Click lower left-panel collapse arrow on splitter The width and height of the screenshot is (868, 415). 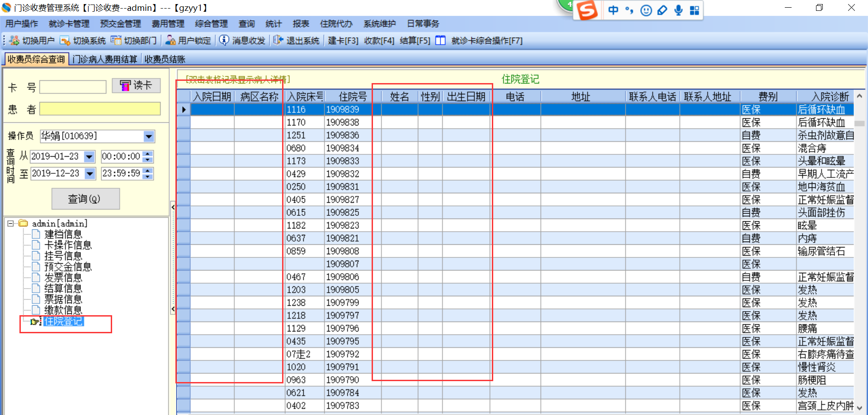(x=173, y=309)
